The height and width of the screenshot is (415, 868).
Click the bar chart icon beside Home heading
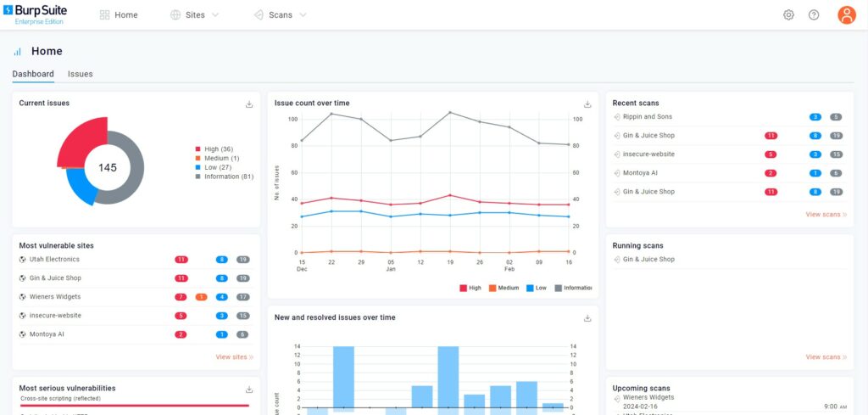click(18, 52)
